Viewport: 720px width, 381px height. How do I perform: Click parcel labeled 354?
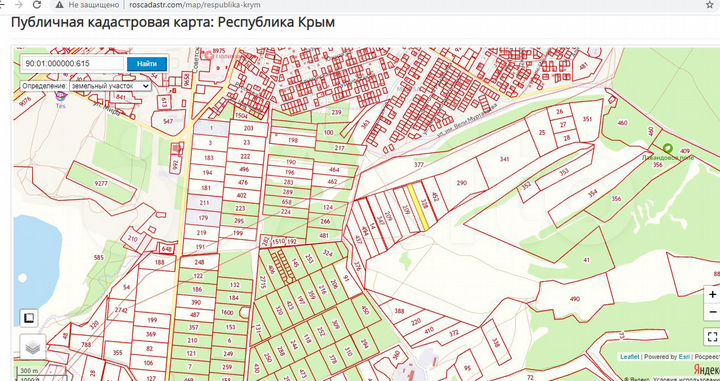pos(594,193)
